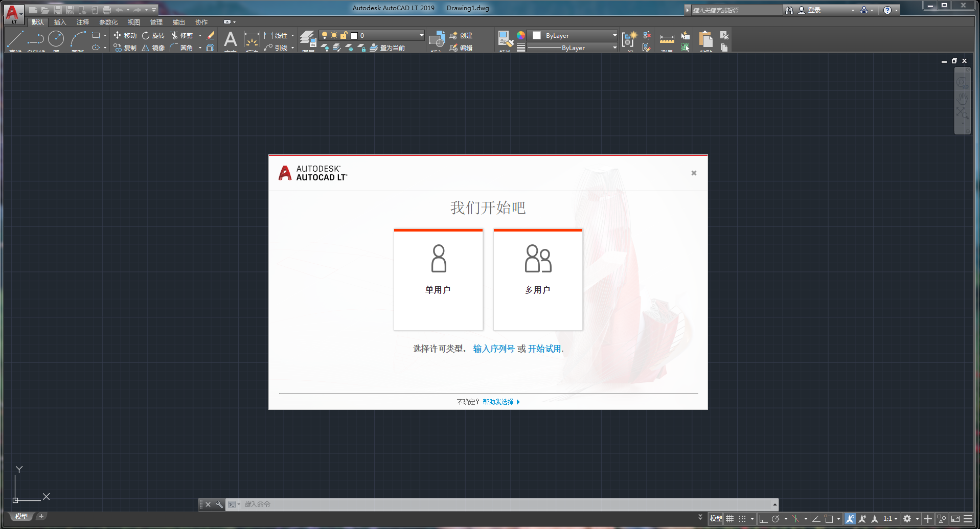Toggle object snap tracking in status bar
This screenshot has width=980, height=529.
(816, 518)
